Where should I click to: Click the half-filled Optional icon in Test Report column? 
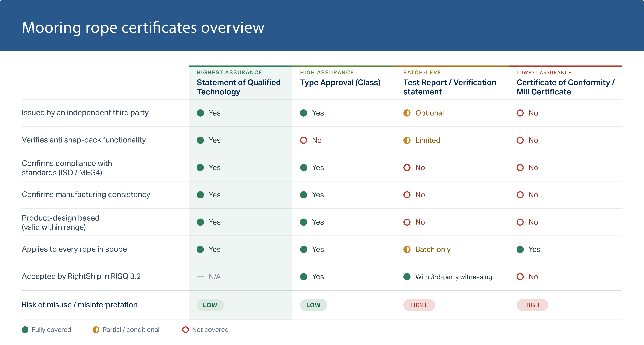(x=407, y=113)
